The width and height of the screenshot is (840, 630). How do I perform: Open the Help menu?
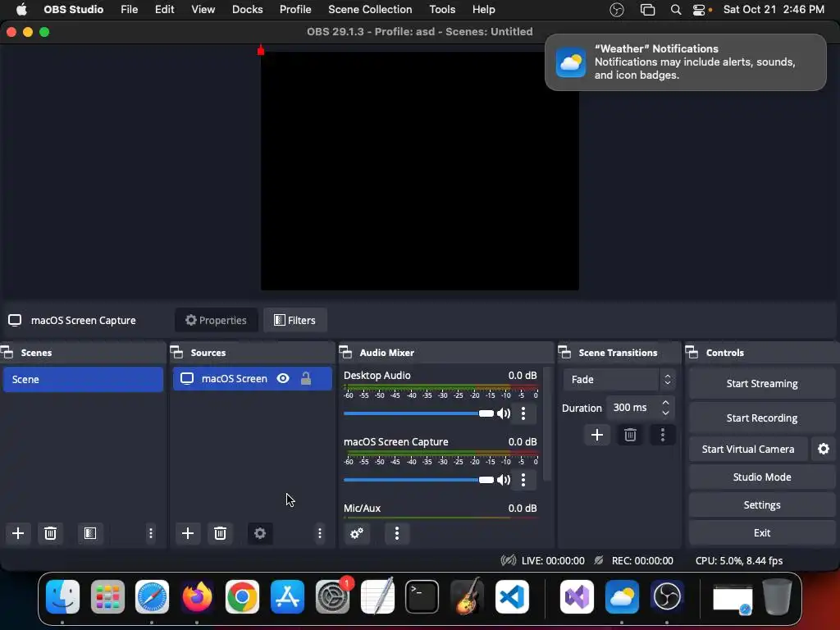coord(483,10)
